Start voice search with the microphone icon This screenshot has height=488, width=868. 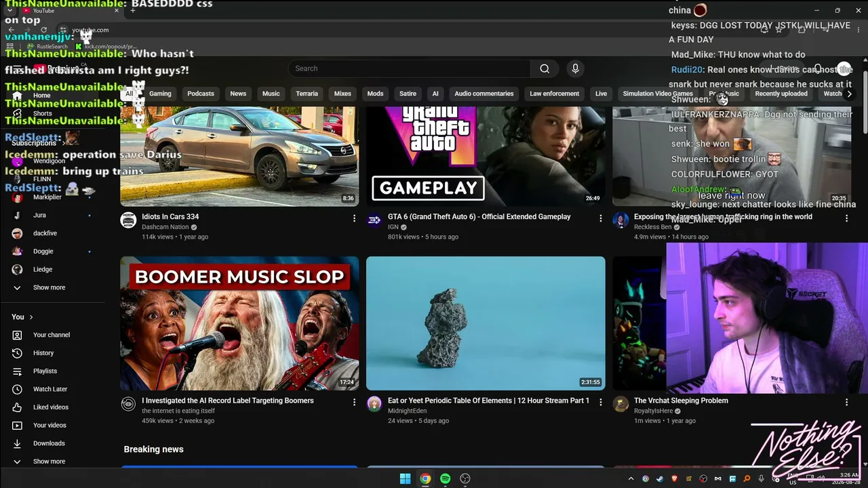click(x=575, y=68)
